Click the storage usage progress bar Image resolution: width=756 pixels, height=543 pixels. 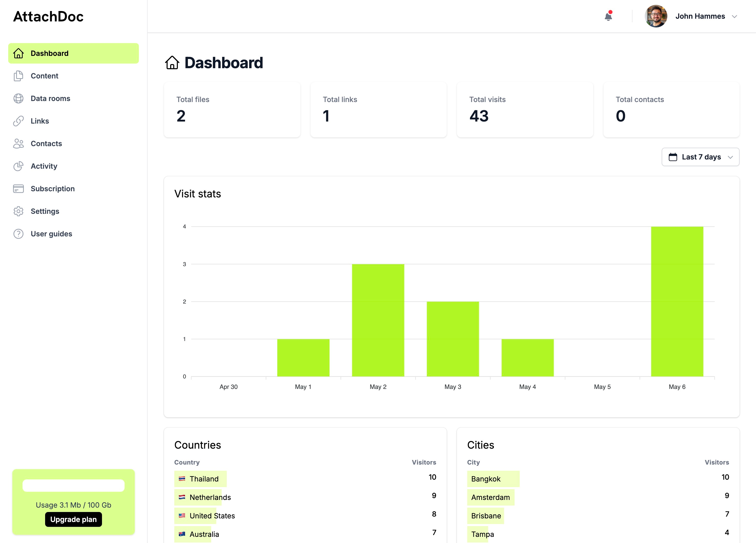(x=73, y=485)
